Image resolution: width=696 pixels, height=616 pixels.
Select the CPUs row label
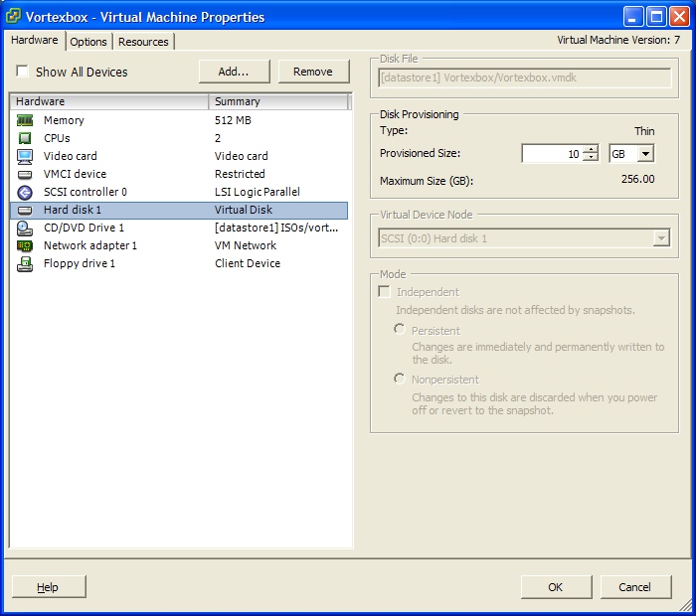pyautogui.click(x=57, y=138)
